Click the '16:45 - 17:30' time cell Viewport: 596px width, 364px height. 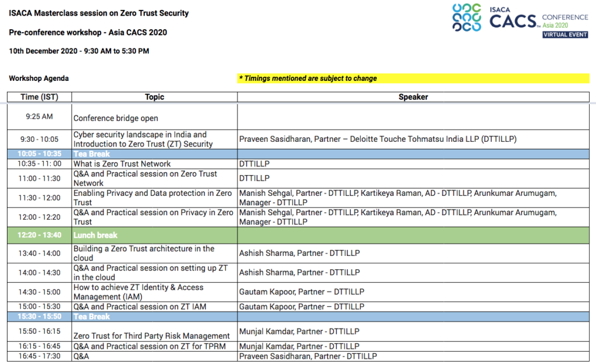40,356
